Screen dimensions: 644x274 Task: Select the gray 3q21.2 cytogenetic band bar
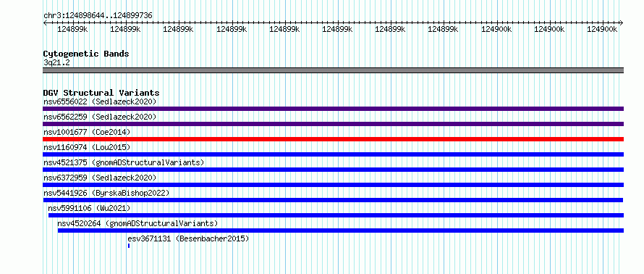pos(333,70)
